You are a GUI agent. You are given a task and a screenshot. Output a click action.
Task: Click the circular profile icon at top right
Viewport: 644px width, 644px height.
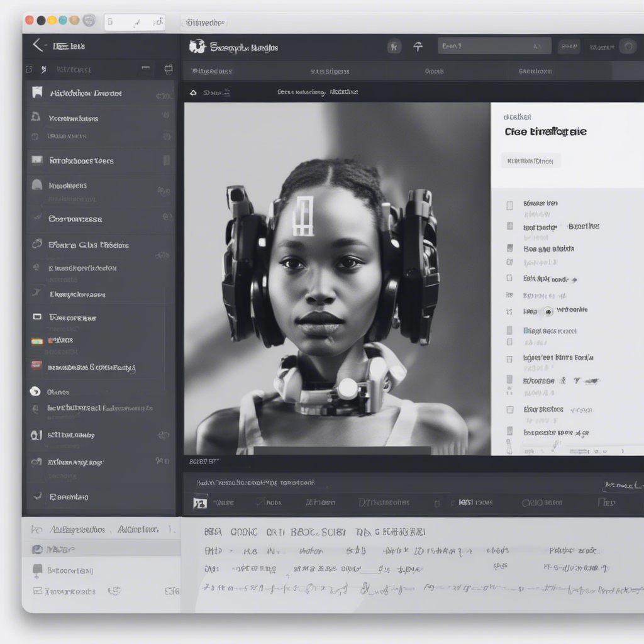click(x=627, y=46)
